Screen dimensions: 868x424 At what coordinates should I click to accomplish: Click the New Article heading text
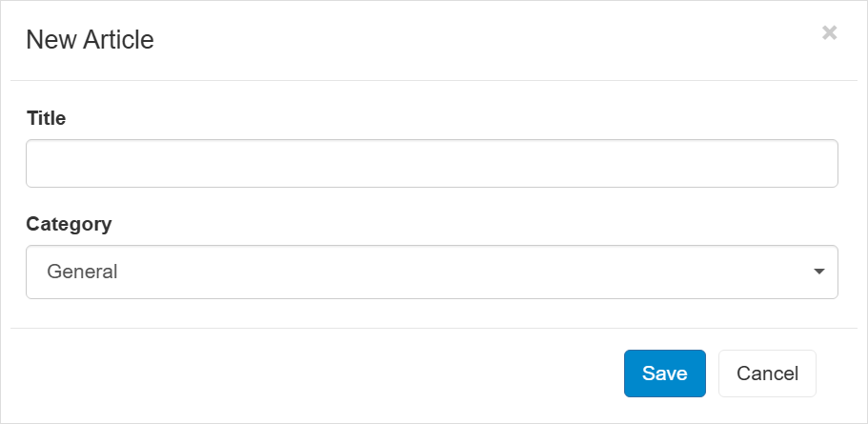(90, 40)
